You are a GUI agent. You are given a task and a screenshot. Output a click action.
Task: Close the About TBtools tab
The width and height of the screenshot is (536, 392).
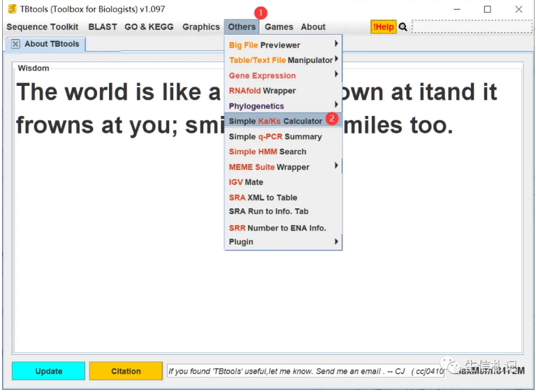pyautogui.click(x=15, y=44)
